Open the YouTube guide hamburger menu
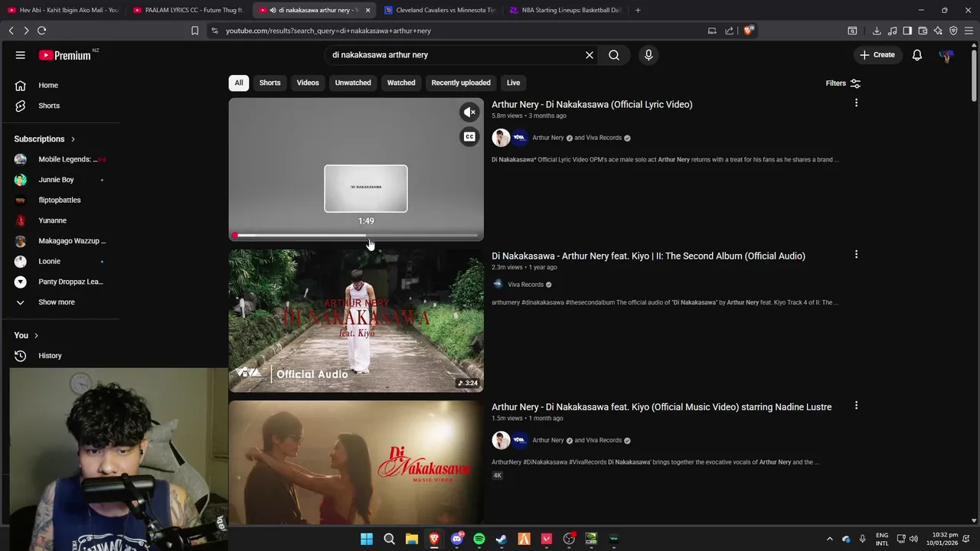This screenshot has height=551, width=980. pos(21,55)
